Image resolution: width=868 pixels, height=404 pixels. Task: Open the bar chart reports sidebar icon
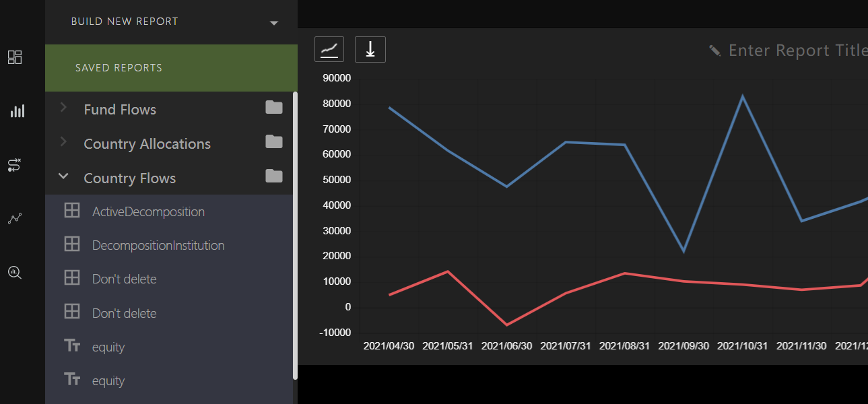17,111
